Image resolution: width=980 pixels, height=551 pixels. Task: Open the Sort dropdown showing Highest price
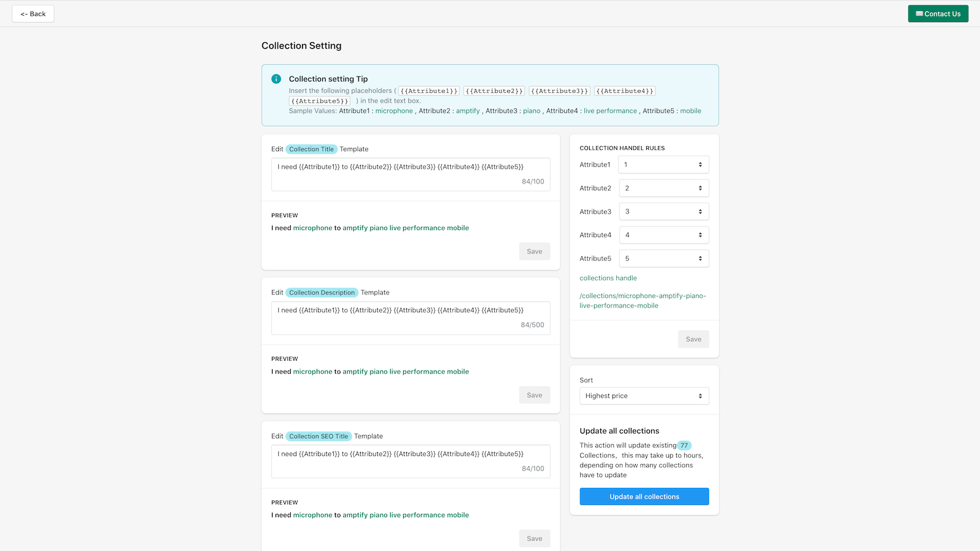click(644, 396)
